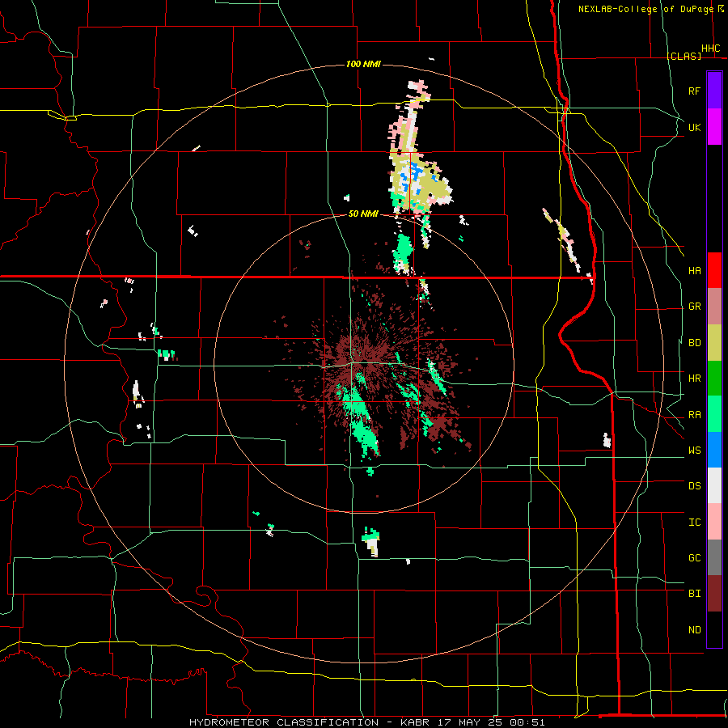Select the light pink IC legend band
The image size is (728, 728).
point(714,522)
